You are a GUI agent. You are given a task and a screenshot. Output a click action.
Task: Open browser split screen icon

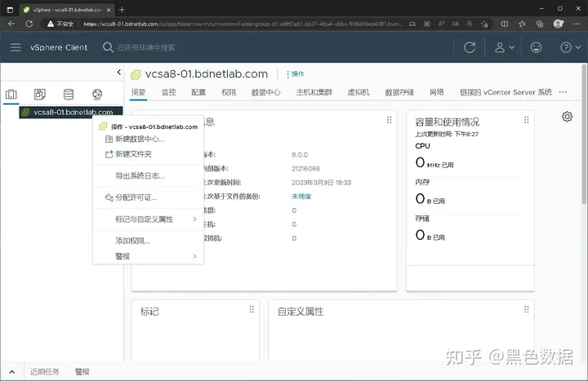[505, 24]
